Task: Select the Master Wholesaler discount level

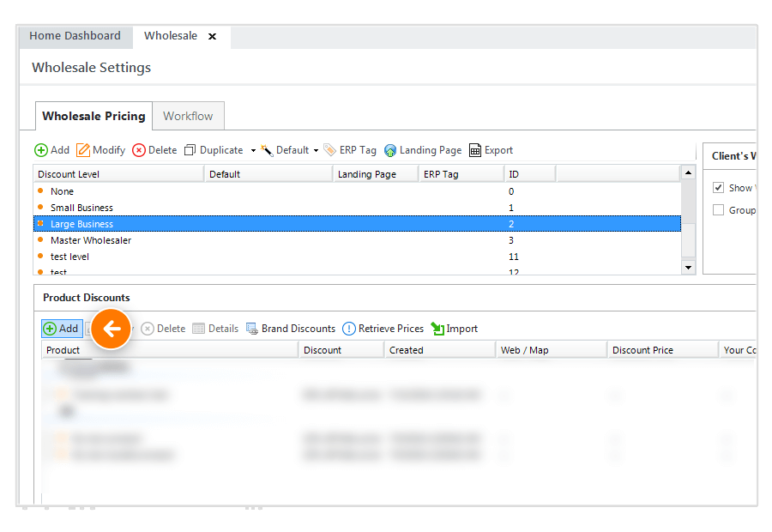Action: pyautogui.click(x=357, y=240)
